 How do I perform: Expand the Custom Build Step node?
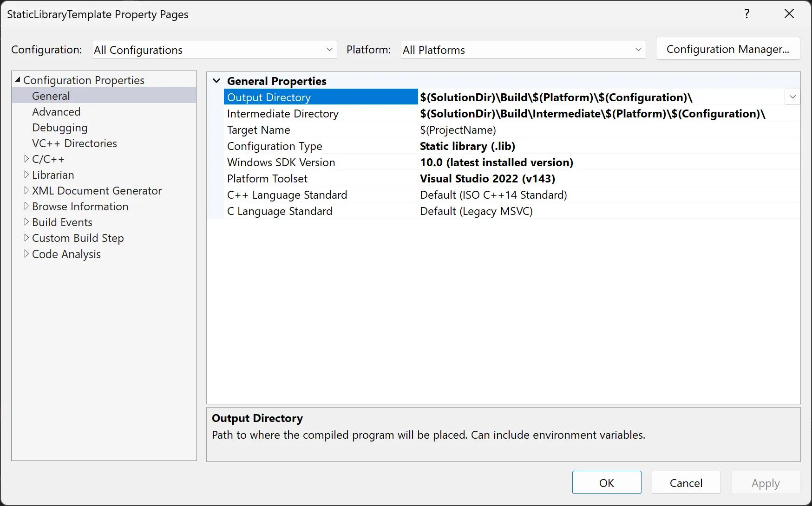tap(26, 238)
